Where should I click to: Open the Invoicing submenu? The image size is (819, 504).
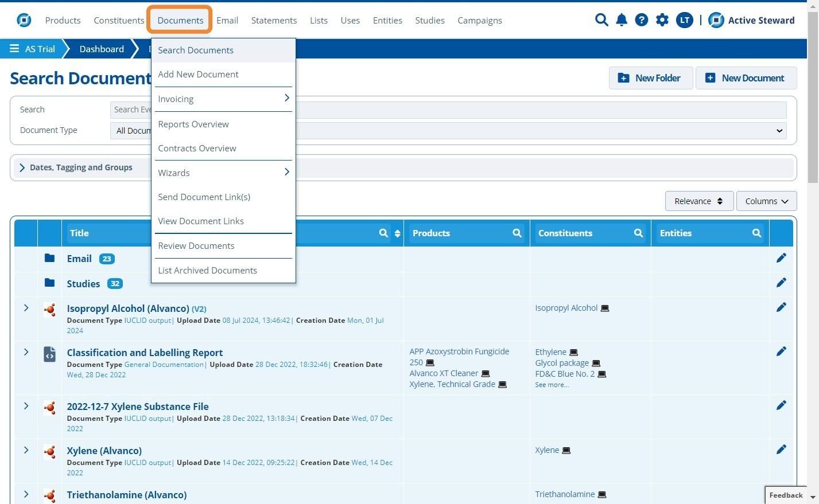(223, 99)
